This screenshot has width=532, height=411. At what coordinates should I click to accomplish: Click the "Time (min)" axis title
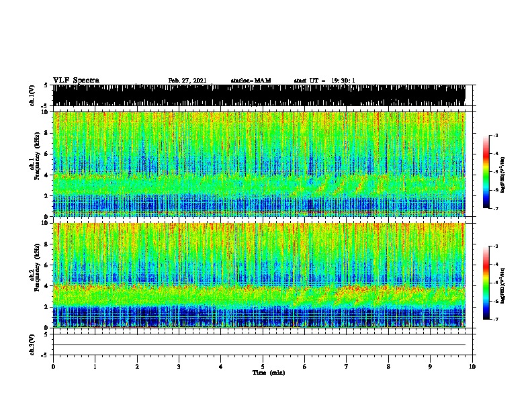(269, 373)
